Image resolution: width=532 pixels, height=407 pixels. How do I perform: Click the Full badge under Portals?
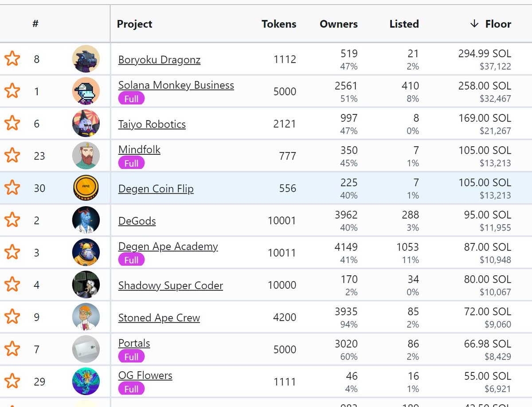point(131,356)
